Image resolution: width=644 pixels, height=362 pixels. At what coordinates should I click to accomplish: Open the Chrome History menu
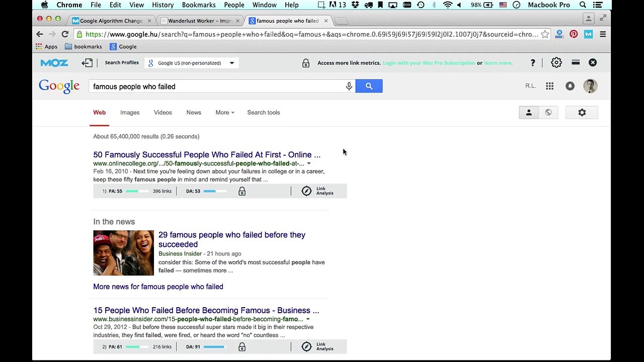click(163, 5)
